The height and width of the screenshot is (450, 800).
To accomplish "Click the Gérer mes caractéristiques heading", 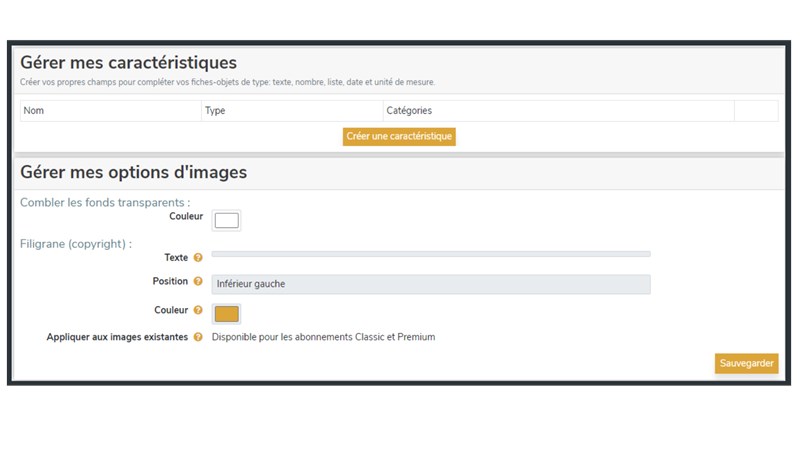I will point(128,63).
